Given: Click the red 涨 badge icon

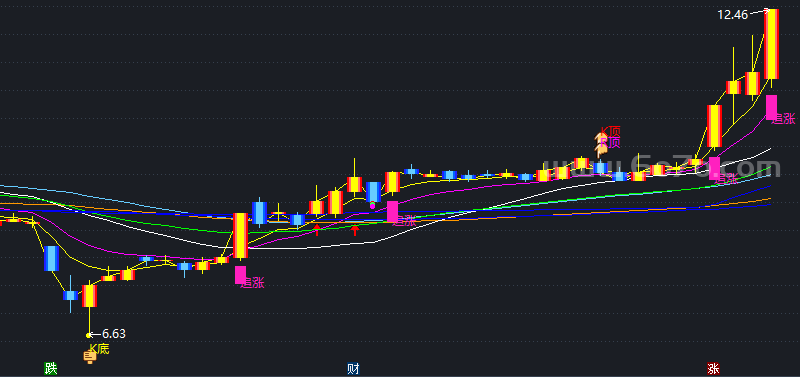Looking at the screenshot, I should click(x=713, y=368).
